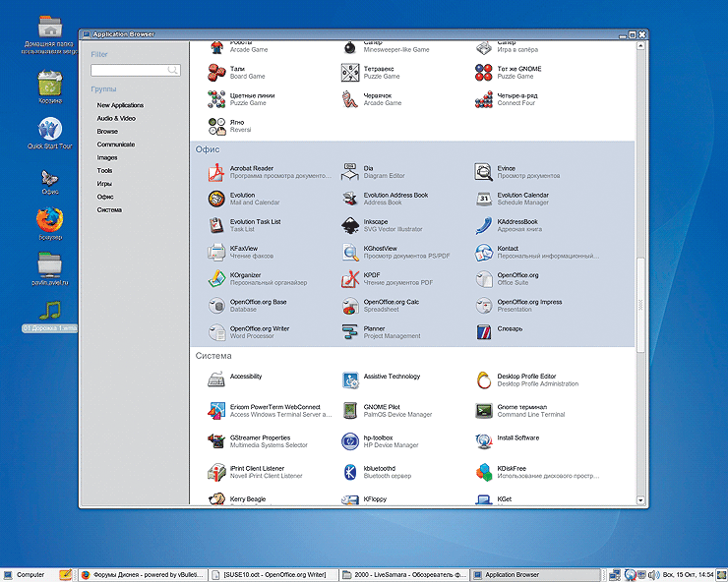Switch to Форумы Дионея browser taskbar window

click(143, 574)
